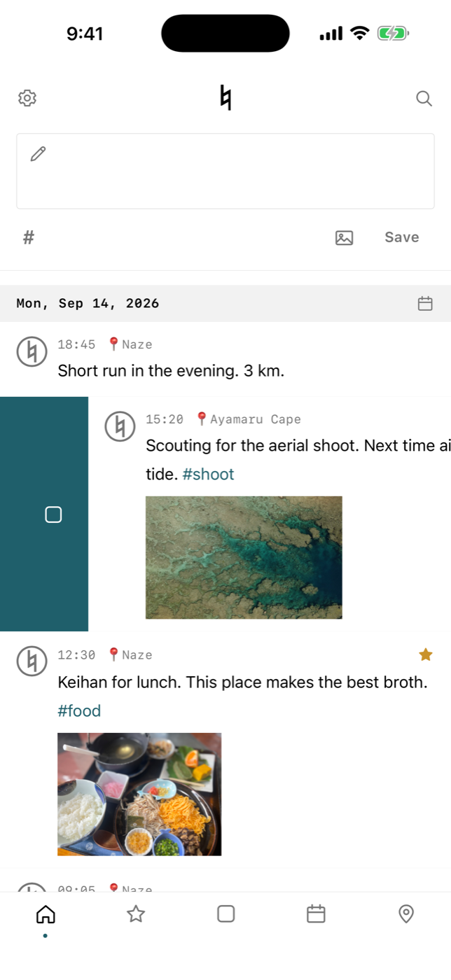451x980 pixels.
Task: Open date picker icon on Mon, Sep 14 header
Action: [425, 303]
